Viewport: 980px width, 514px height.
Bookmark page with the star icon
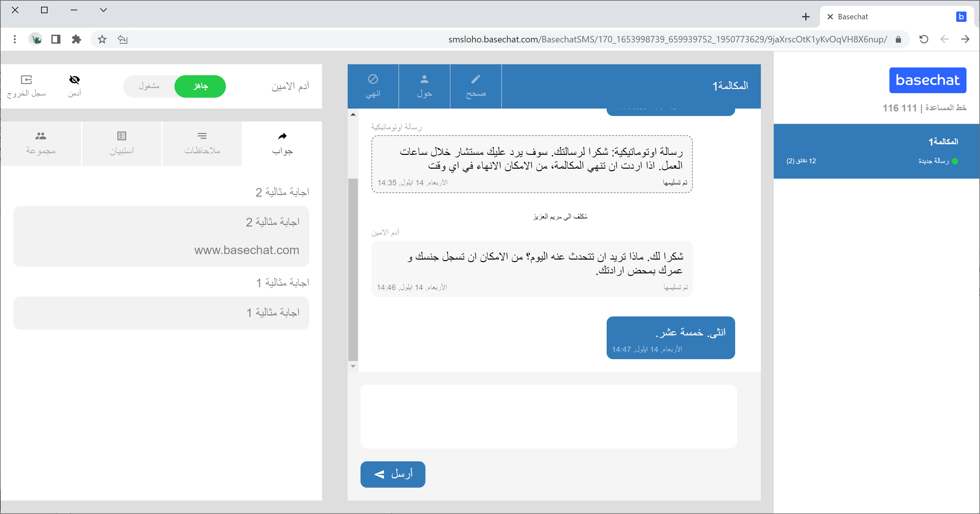[x=102, y=39]
